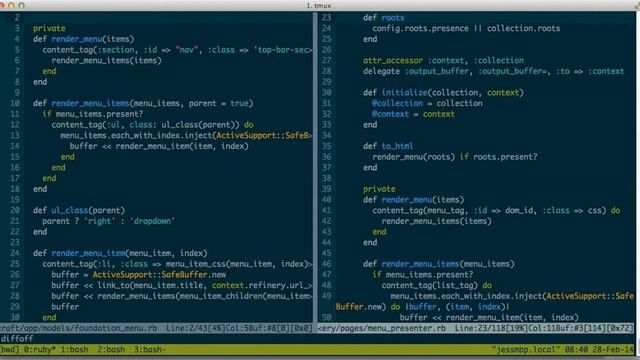Click 'def render_menu(items)' on left line 4
Screen dimensions: 640x360
point(84,39)
